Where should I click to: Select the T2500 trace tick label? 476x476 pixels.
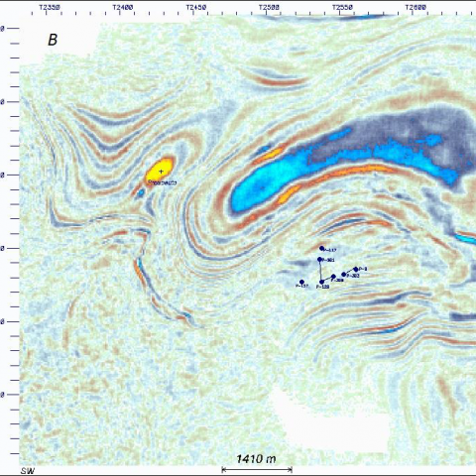(x=269, y=7)
